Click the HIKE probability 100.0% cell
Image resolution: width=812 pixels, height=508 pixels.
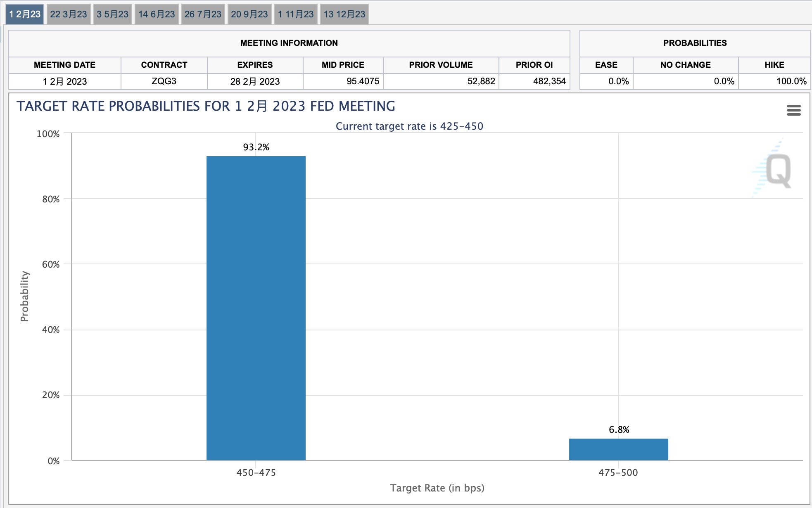(791, 81)
